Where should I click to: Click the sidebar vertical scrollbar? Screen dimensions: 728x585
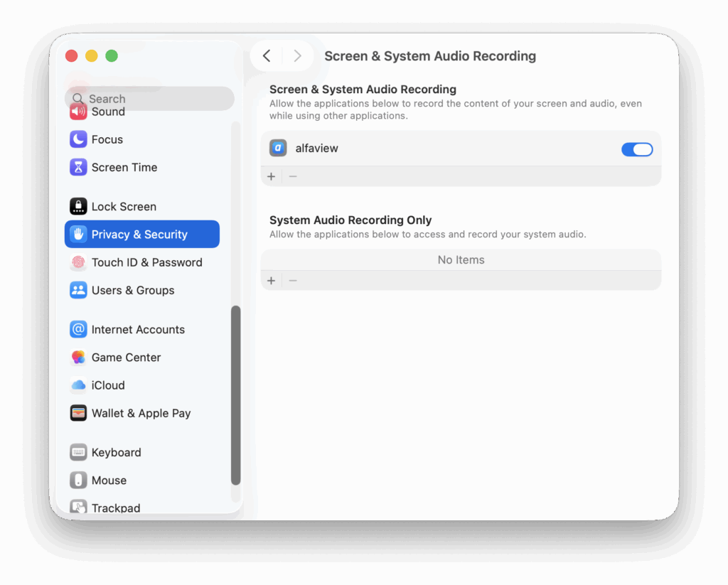[x=236, y=395]
